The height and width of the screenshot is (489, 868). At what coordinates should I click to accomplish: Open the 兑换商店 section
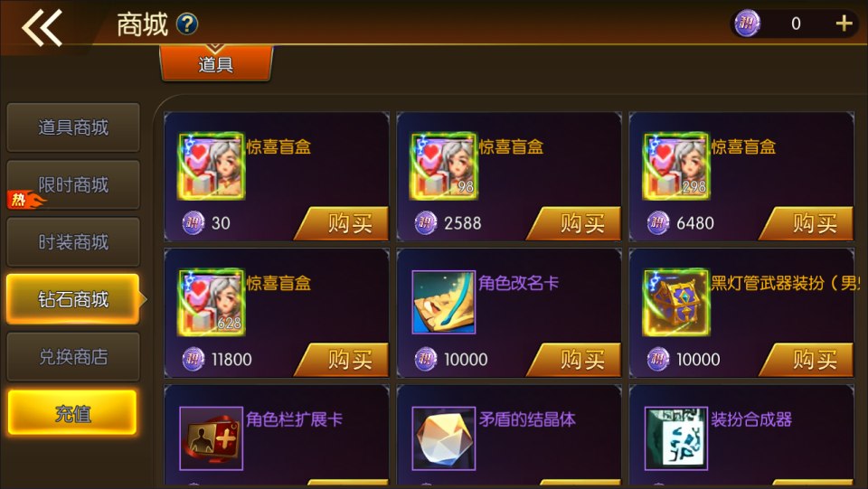click(x=73, y=357)
